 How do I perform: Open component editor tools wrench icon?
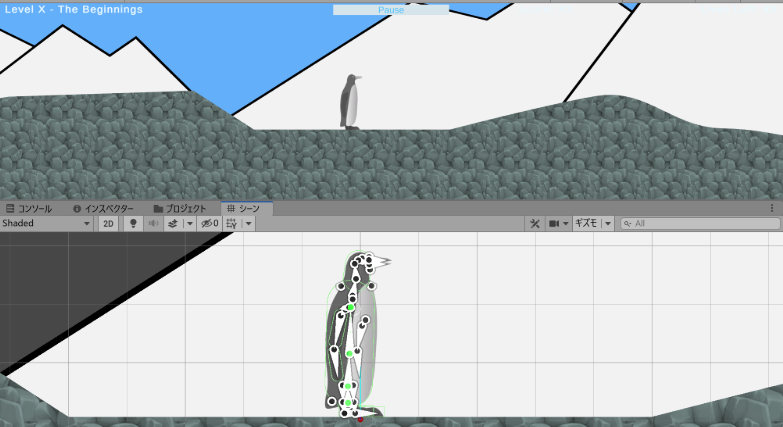click(x=535, y=223)
